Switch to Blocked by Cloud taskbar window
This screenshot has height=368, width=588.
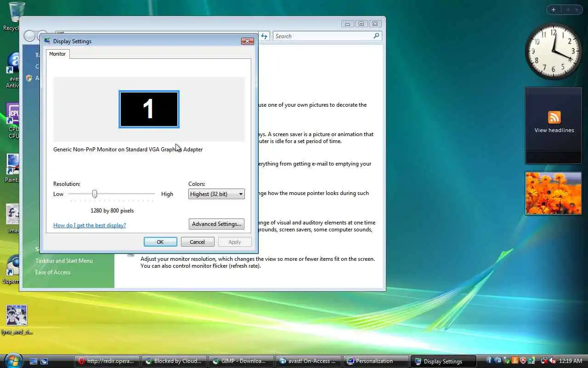coord(173,361)
